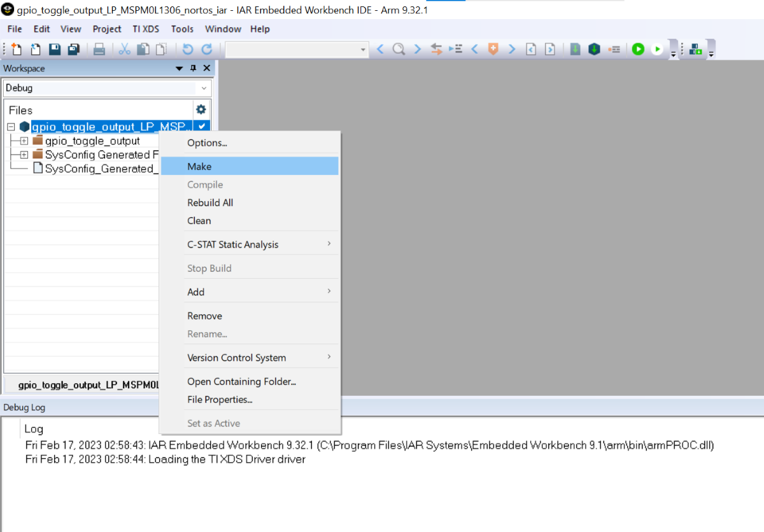Toggle the checkmark beside gpio_toggle_output_LP_MSP project

[x=202, y=126]
